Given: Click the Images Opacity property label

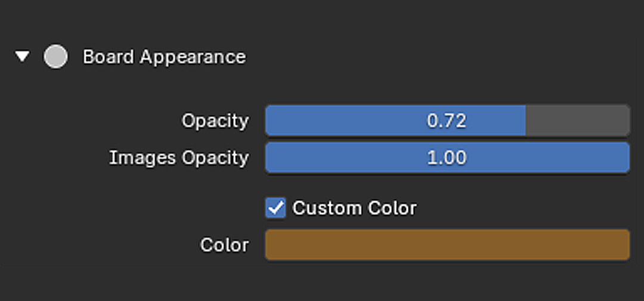Looking at the screenshot, I should (x=179, y=158).
